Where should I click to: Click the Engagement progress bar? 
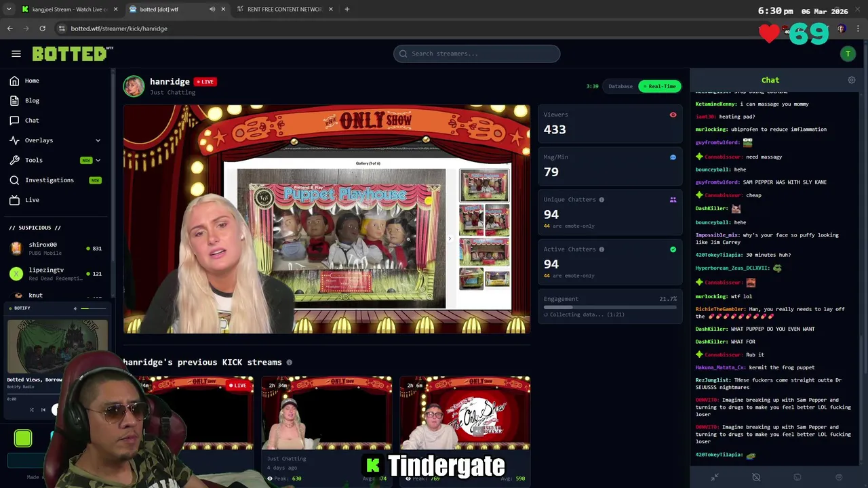[610, 307]
